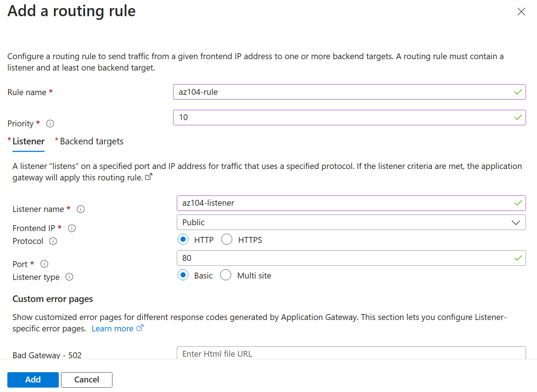Switch to the Listener tab
This screenshot has width=537, height=392.
point(28,141)
